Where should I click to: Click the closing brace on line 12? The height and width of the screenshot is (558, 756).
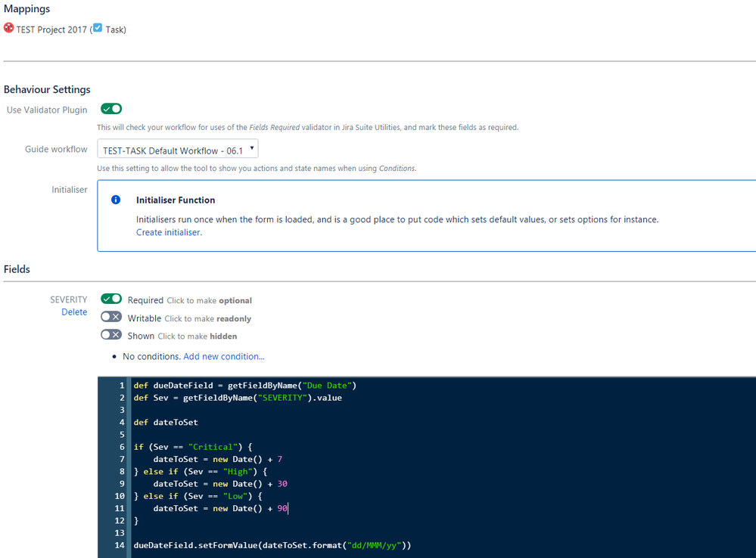pyautogui.click(x=136, y=521)
